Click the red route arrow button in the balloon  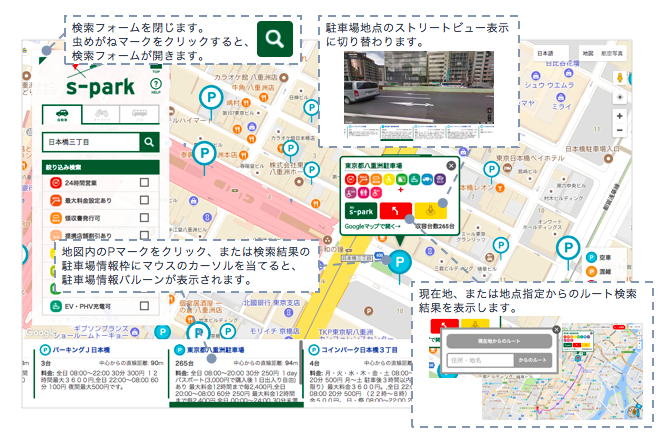click(396, 211)
